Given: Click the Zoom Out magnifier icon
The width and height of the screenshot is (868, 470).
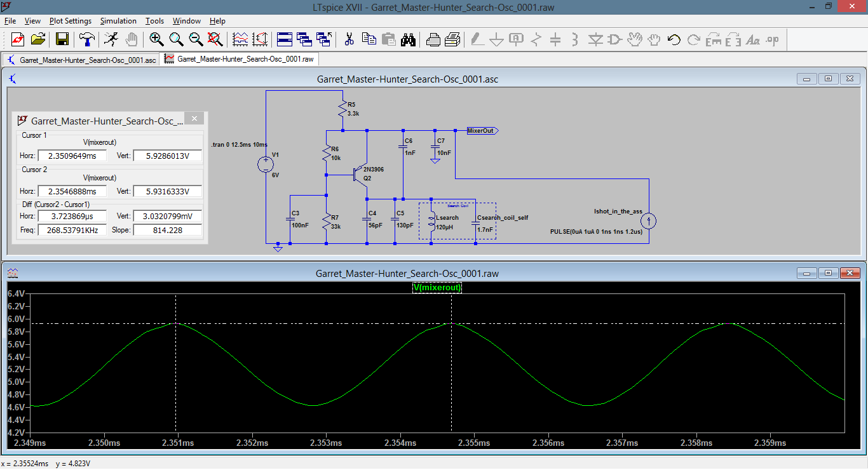Looking at the screenshot, I should tap(196, 39).
